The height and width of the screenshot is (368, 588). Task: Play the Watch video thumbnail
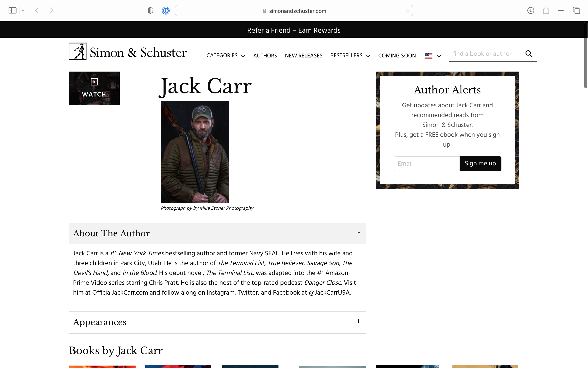(x=94, y=88)
